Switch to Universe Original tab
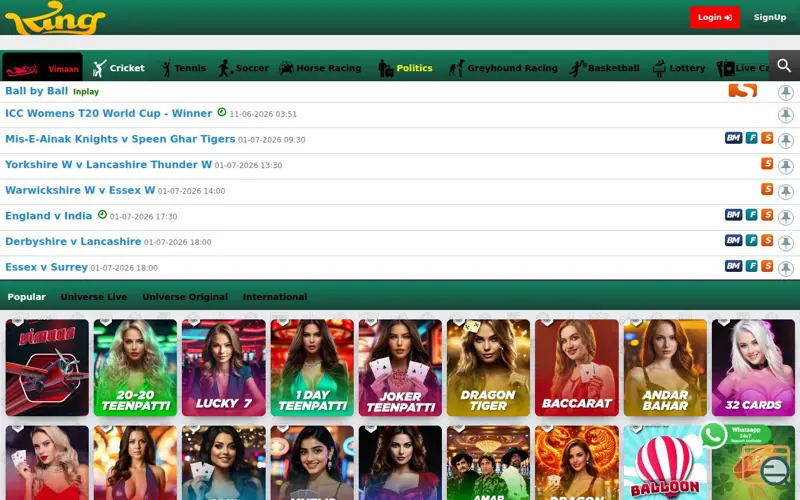 185,296
